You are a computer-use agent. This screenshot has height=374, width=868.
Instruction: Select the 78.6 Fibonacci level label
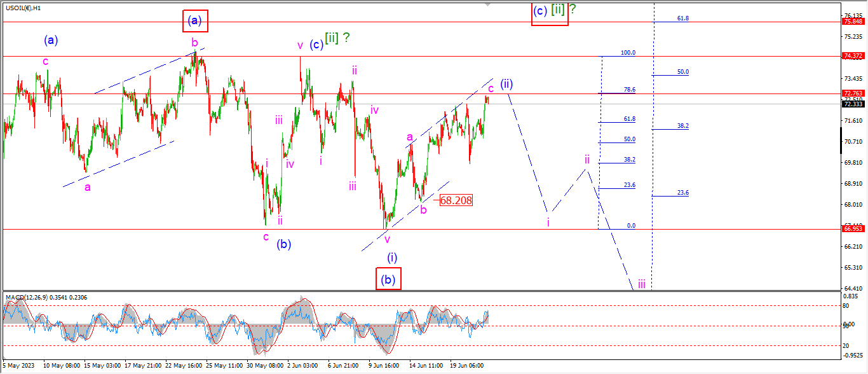click(x=630, y=90)
